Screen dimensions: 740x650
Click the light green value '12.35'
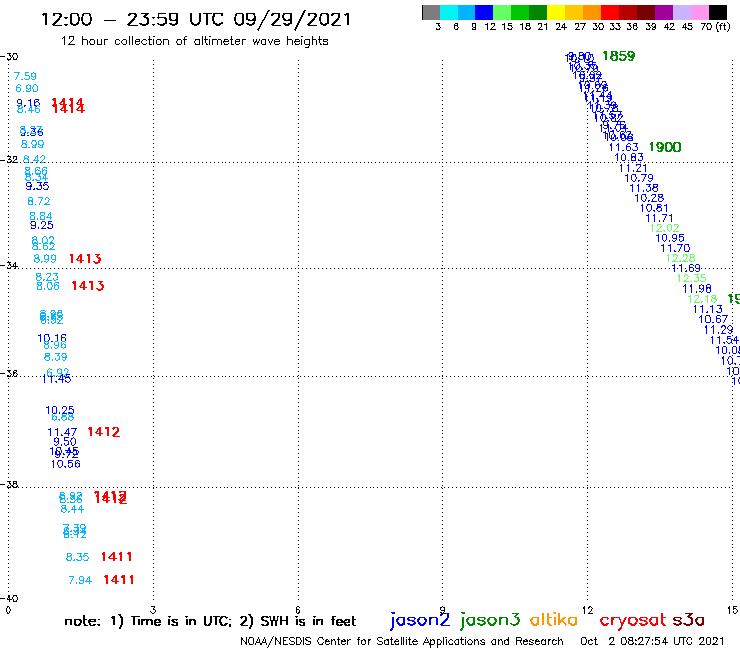[691, 279]
